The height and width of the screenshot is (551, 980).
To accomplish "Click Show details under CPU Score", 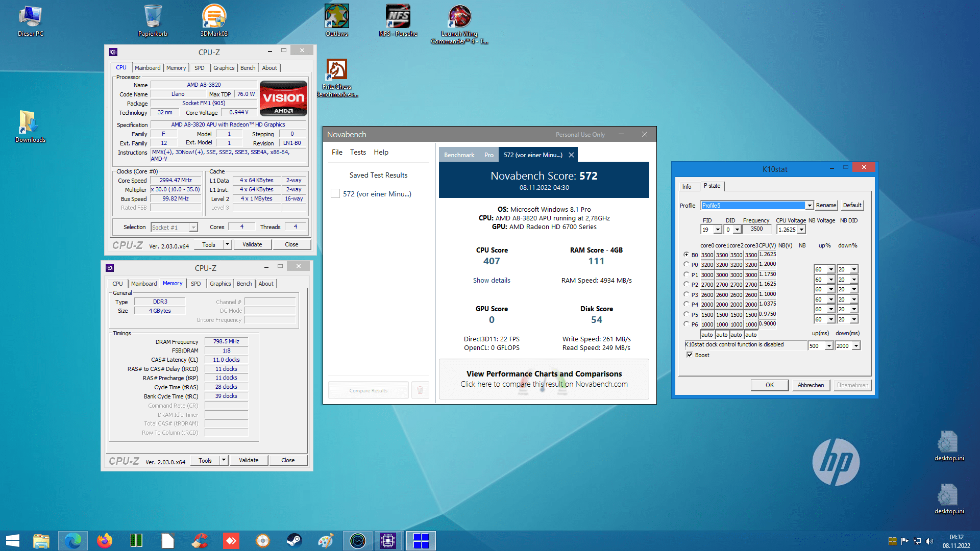I will pyautogui.click(x=492, y=280).
